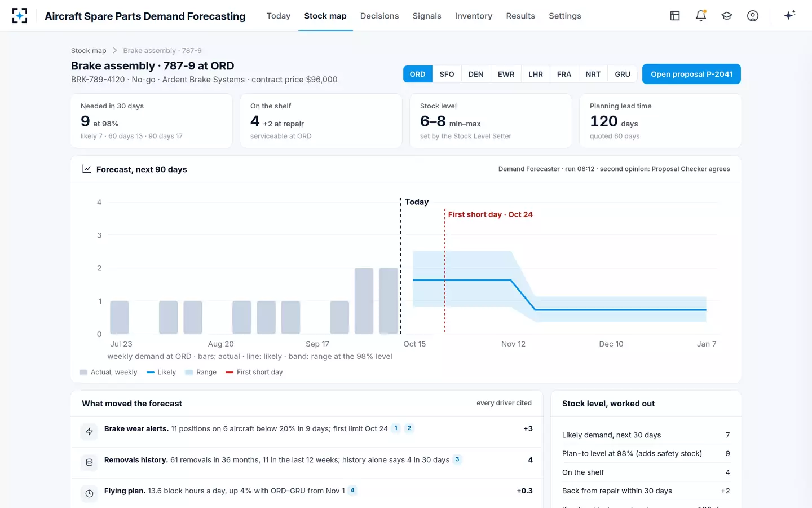812x508 pixels.
Task: Toggle the Likely legend entry
Action: coord(161,372)
